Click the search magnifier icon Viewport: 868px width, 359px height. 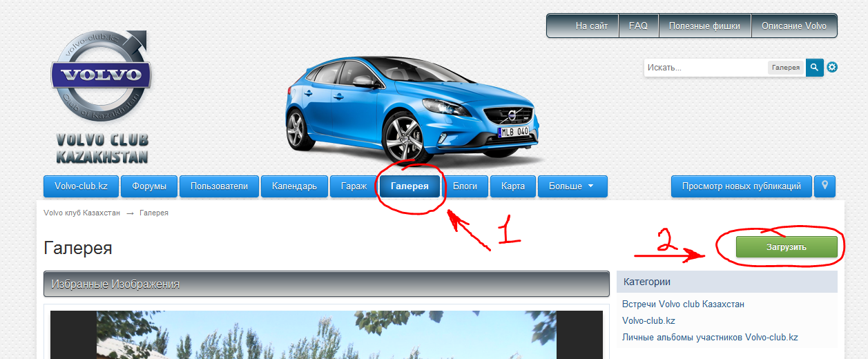click(x=815, y=67)
